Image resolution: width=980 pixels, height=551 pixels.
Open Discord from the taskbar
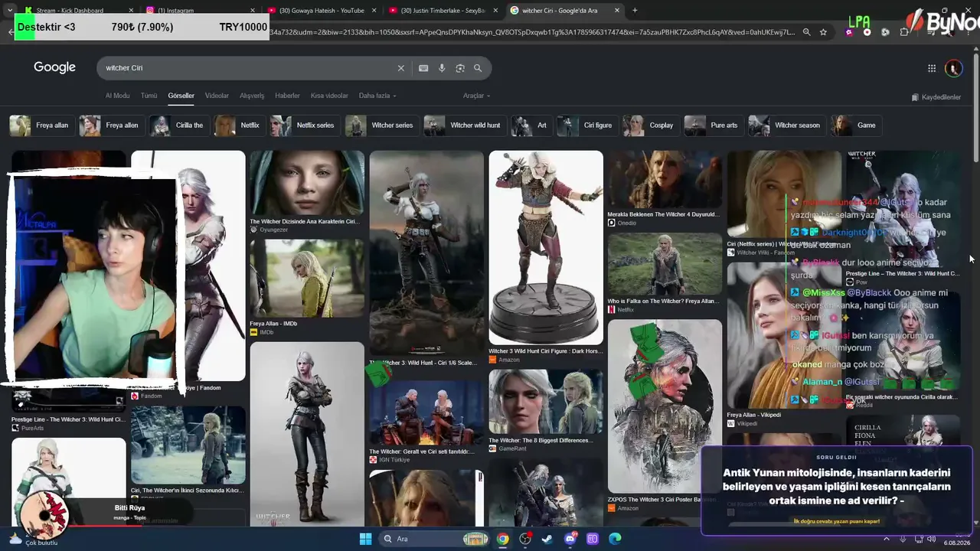[x=570, y=539]
